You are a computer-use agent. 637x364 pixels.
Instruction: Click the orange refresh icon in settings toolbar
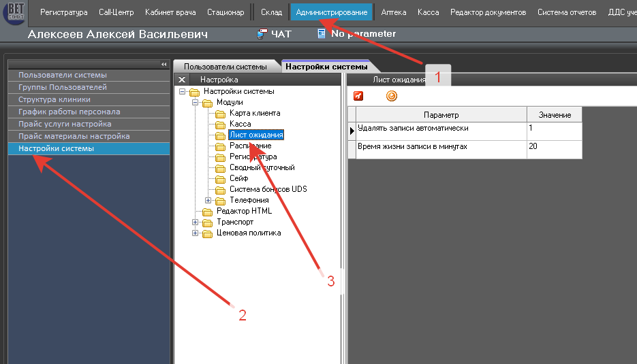pos(391,96)
